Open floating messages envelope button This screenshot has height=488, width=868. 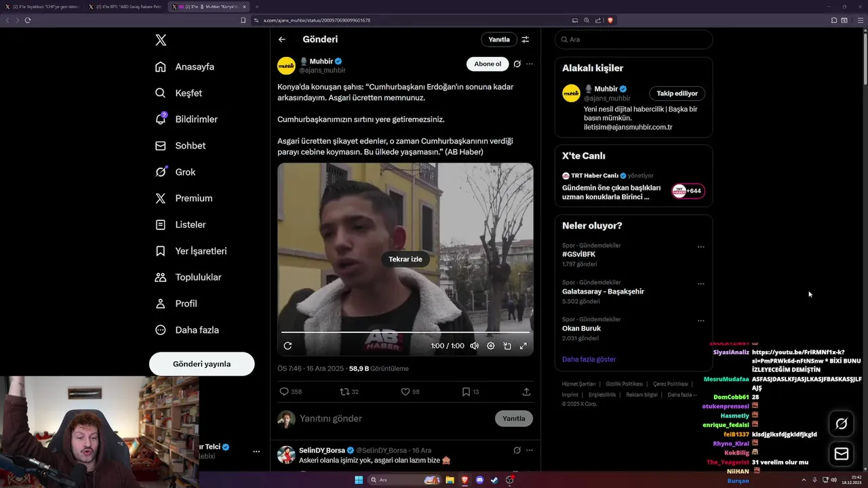coord(842,454)
